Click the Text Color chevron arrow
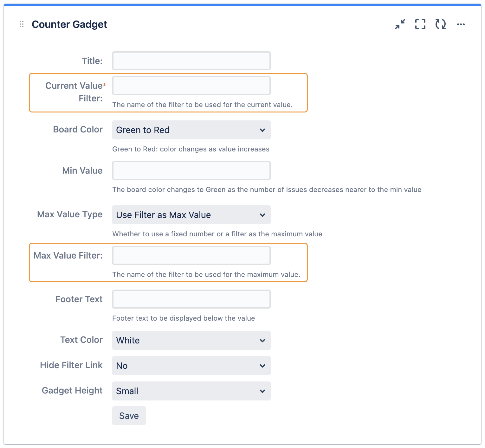Screen dimensions: 485x448 (262, 340)
